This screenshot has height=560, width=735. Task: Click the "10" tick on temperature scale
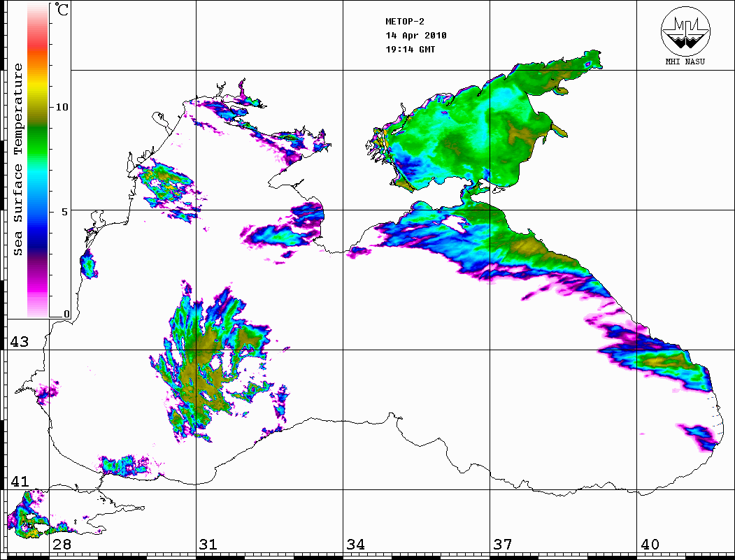[62, 107]
